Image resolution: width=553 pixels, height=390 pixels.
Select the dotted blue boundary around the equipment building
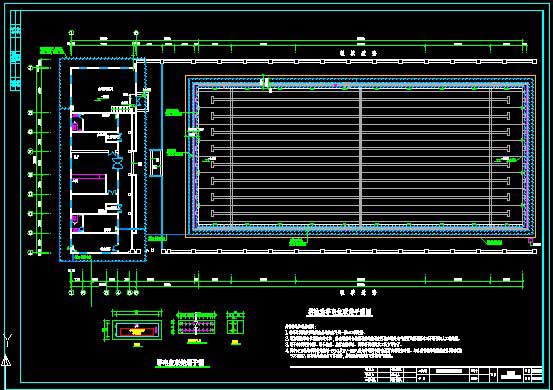(x=103, y=160)
